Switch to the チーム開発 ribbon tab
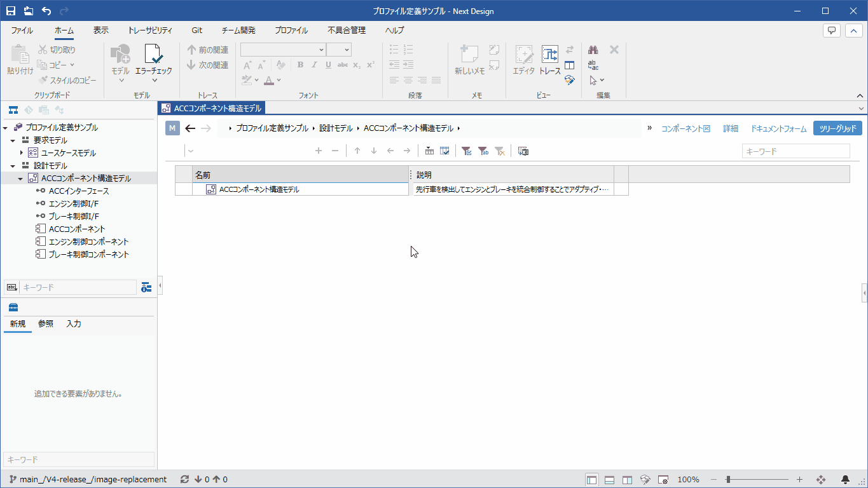868x488 pixels. [x=238, y=30]
